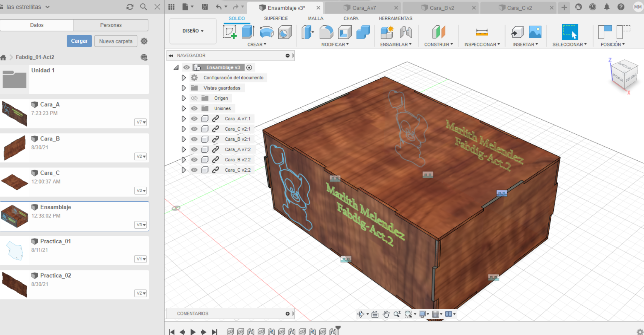Open a new design tab with plus

tap(564, 7)
